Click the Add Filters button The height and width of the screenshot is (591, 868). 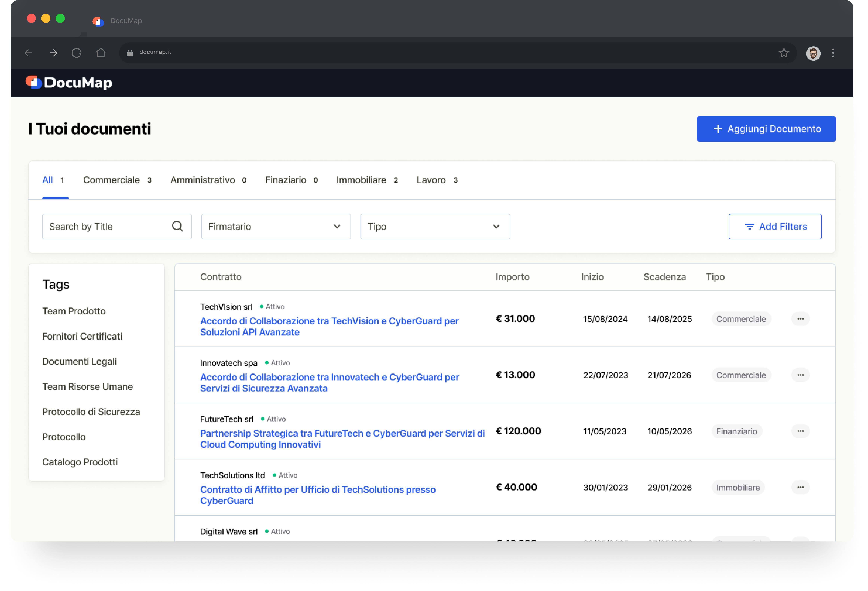click(x=775, y=226)
